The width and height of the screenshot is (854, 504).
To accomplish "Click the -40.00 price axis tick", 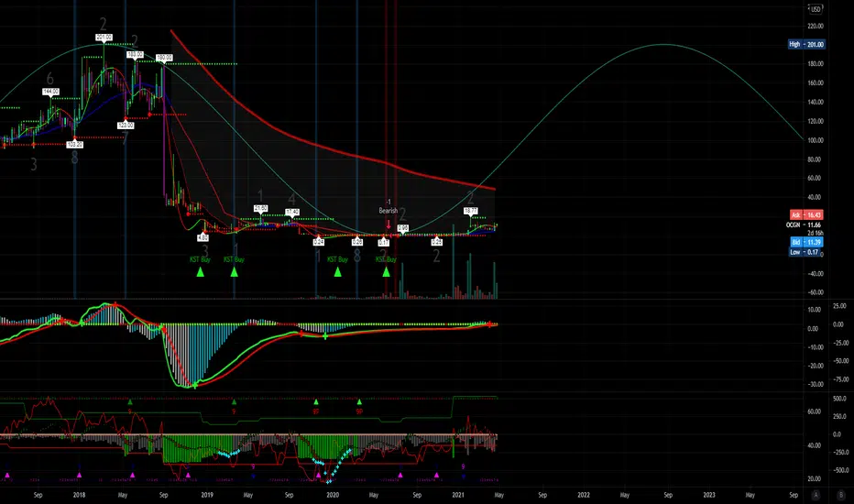I will [x=816, y=273].
